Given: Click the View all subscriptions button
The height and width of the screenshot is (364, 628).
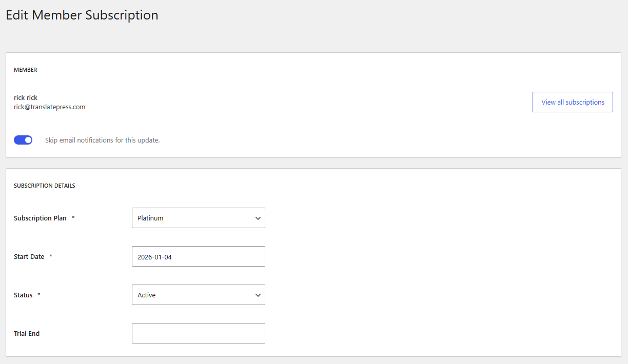Looking at the screenshot, I should pyautogui.click(x=573, y=102).
